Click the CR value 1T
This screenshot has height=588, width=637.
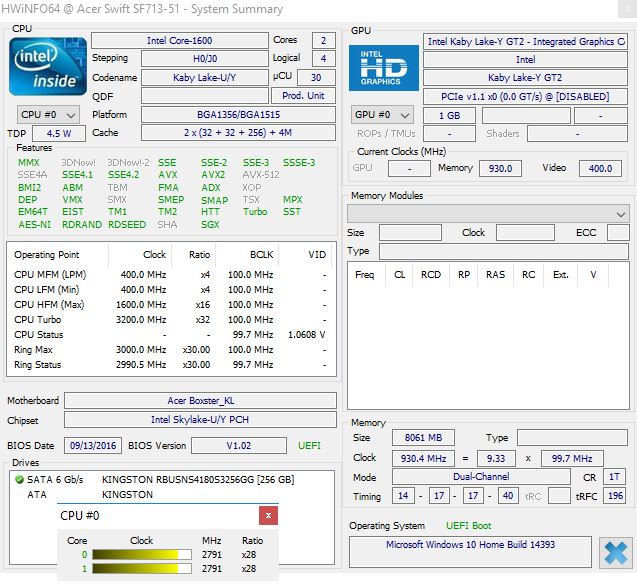[x=614, y=477]
